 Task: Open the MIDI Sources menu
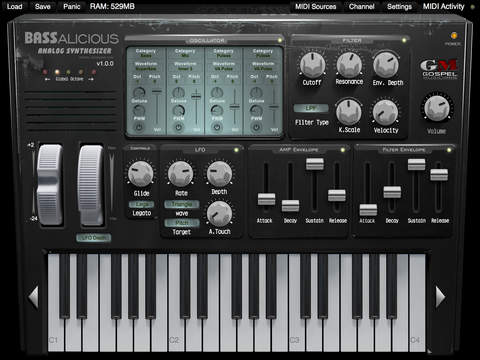pos(315,6)
